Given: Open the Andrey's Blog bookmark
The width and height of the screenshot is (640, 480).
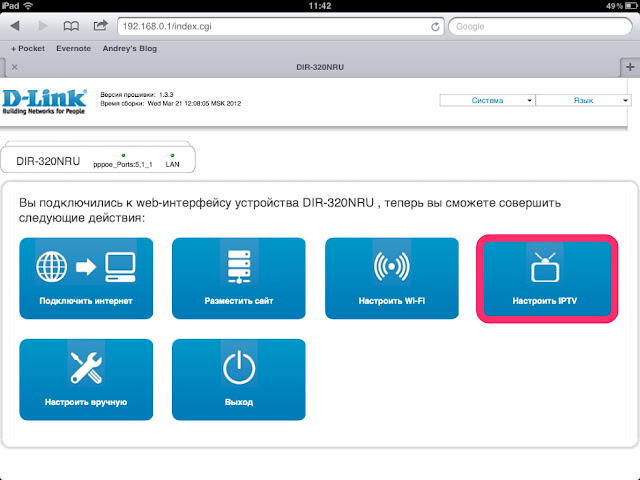Looking at the screenshot, I should click(x=130, y=49).
